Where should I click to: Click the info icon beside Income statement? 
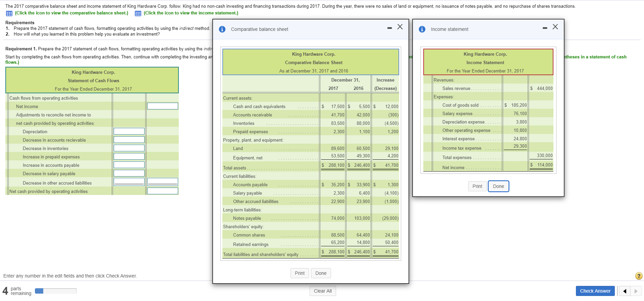pyautogui.click(x=422, y=29)
